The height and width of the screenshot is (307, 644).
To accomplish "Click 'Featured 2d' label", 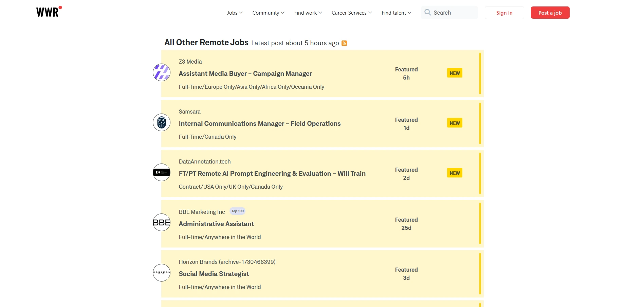I will (406, 174).
